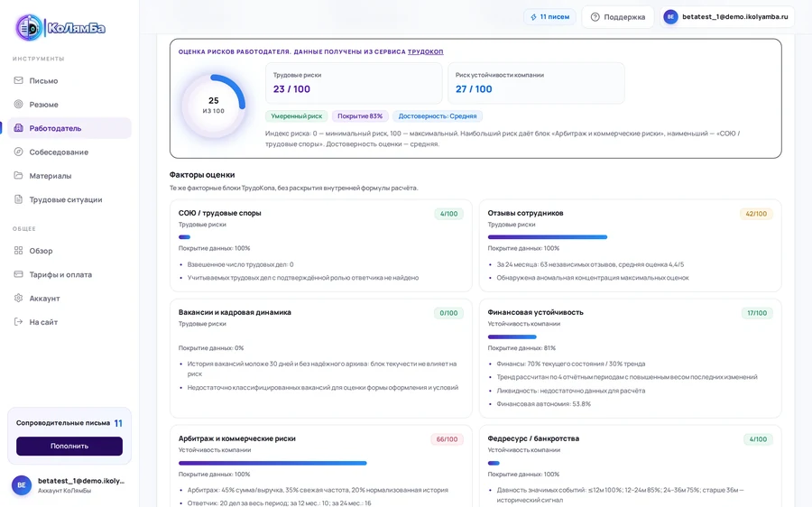Click the 66/100 badge on Арбитраж card
Screen dimensions: 812x507
pos(447,439)
